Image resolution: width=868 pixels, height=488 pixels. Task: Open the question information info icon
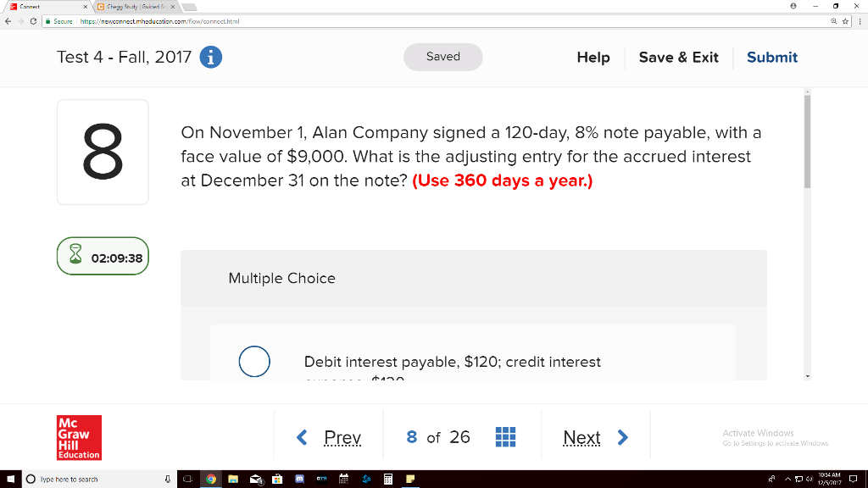click(210, 57)
